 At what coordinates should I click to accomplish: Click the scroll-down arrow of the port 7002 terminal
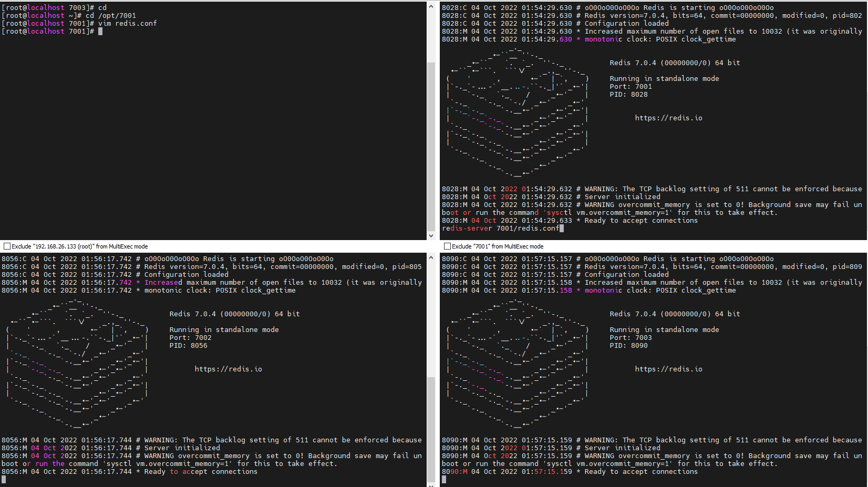click(431, 485)
